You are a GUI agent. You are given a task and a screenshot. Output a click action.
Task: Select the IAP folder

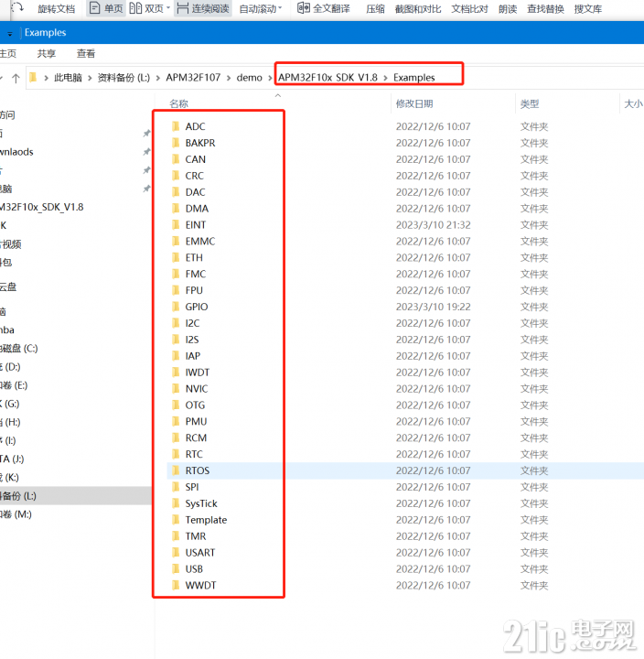(x=193, y=356)
